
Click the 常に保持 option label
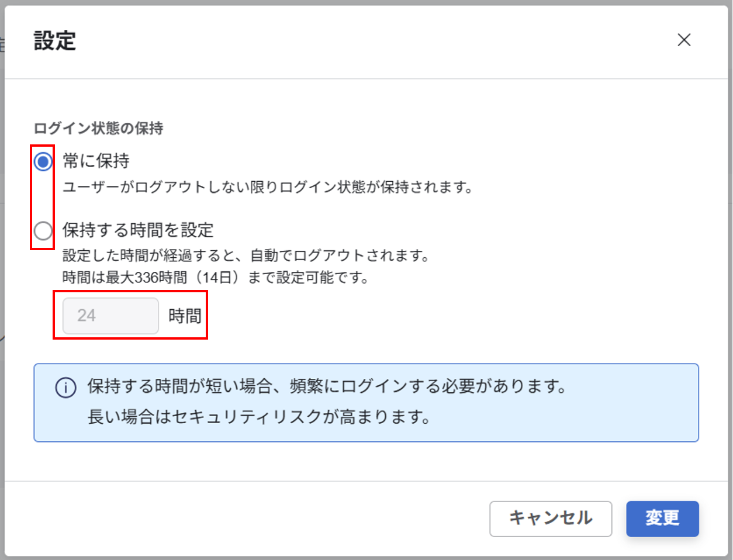96,161
